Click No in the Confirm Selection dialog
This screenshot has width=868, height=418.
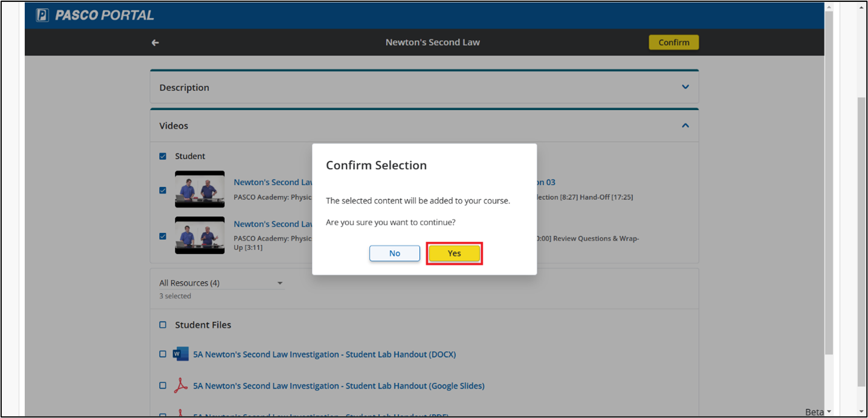click(395, 253)
